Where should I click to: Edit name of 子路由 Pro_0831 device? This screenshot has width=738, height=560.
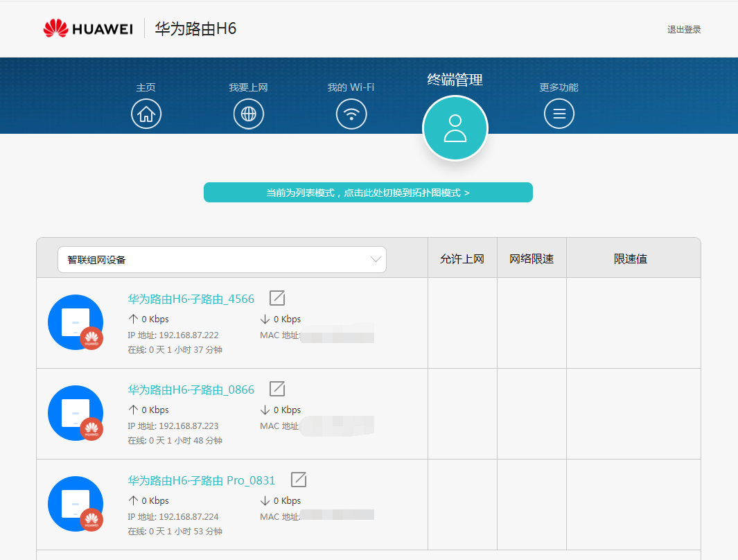click(299, 480)
